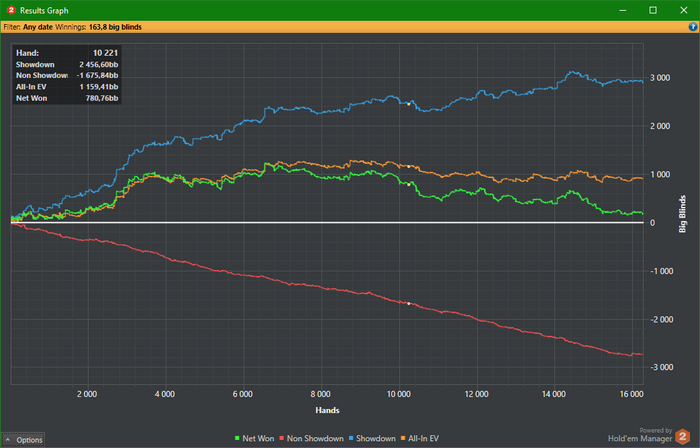Minimize the Results Graph window

[623, 10]
